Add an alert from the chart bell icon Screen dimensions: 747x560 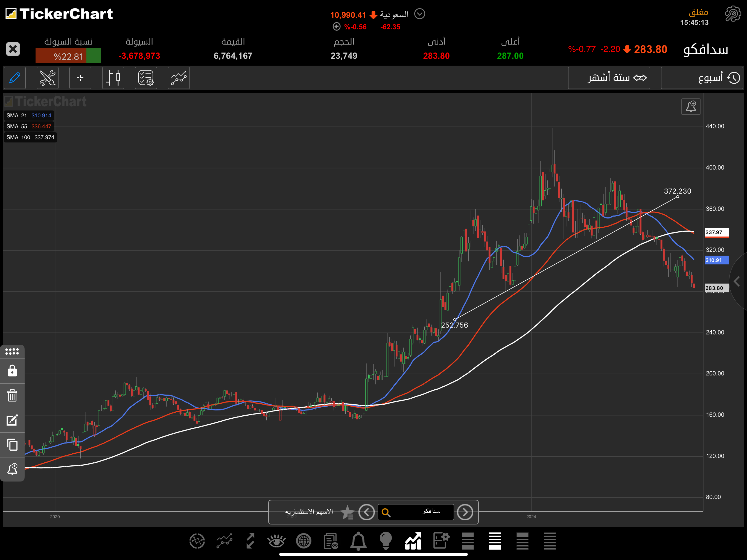click(x=691, y=107)
